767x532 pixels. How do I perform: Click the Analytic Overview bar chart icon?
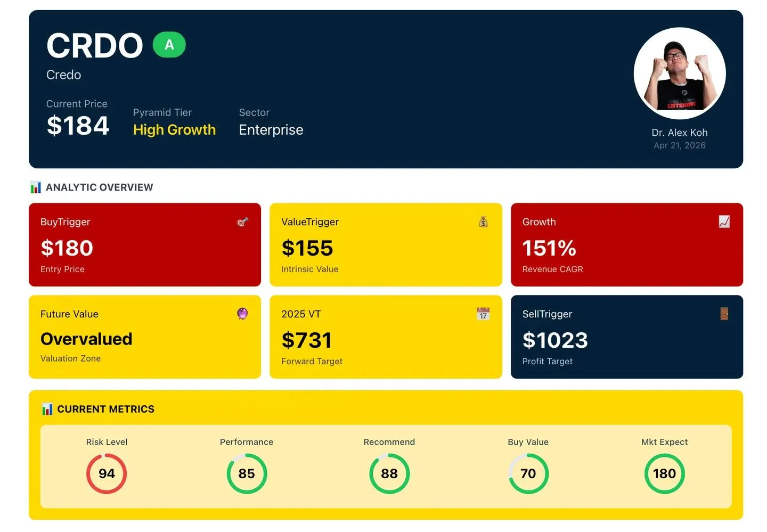(x=36, y=187)
